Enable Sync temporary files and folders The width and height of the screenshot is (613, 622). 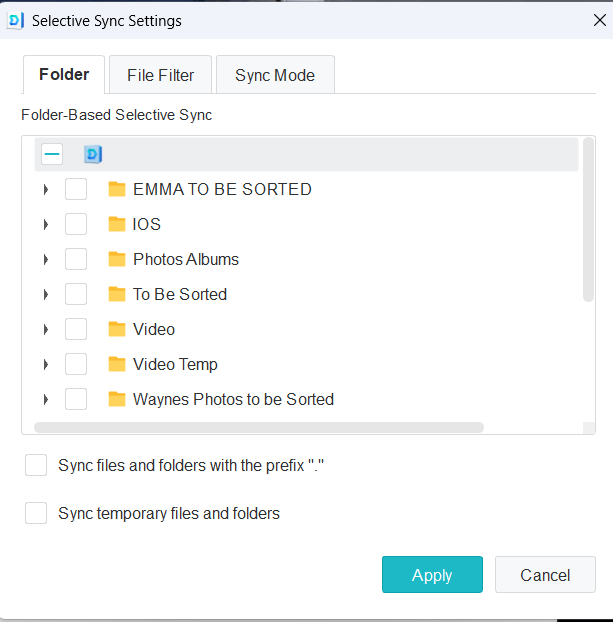(x=36, y=513)
